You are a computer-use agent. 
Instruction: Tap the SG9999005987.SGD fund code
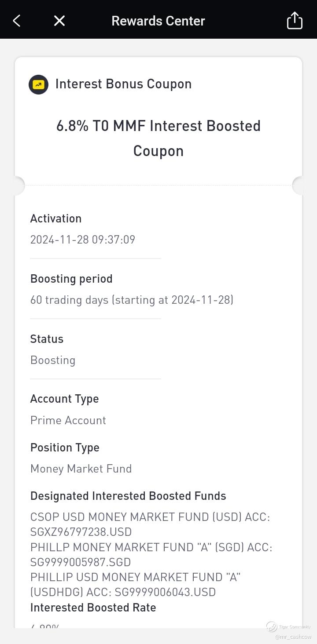point(81,562)
